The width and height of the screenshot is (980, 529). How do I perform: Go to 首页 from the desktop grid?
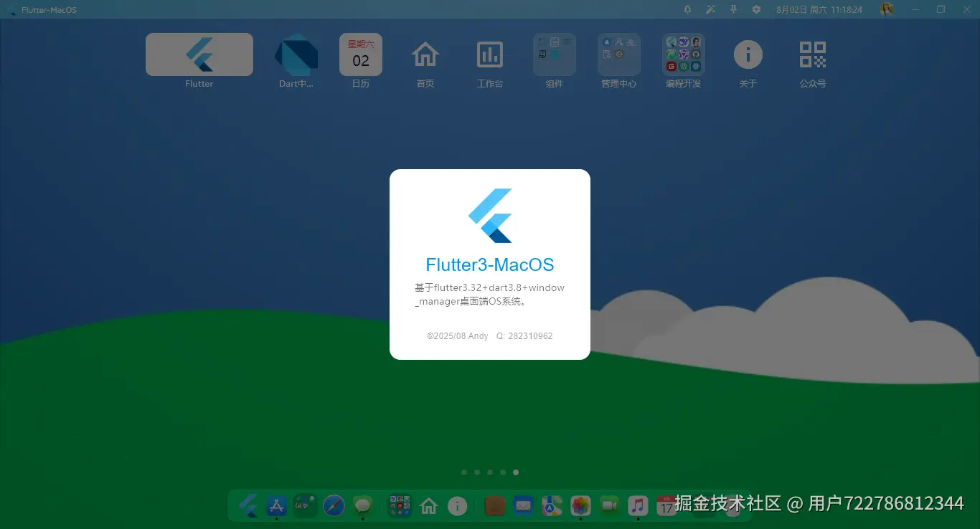[x=425, y=54]
